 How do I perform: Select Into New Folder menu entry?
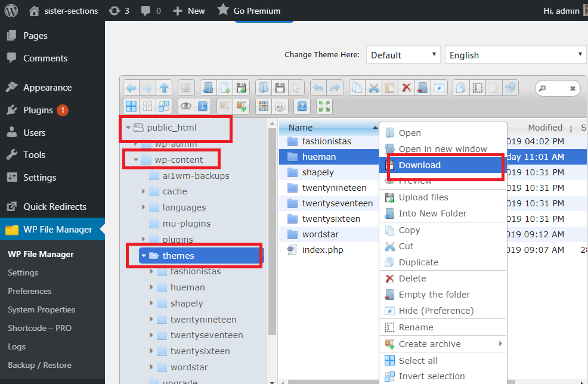point(443,213)
